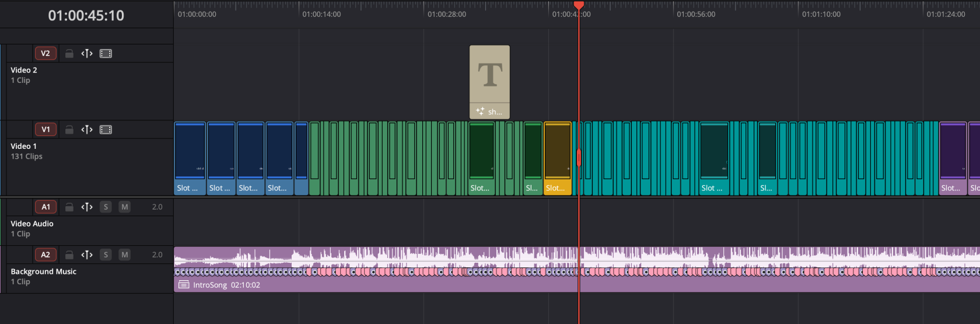Click the Video 1 track name

pos(23,146)
